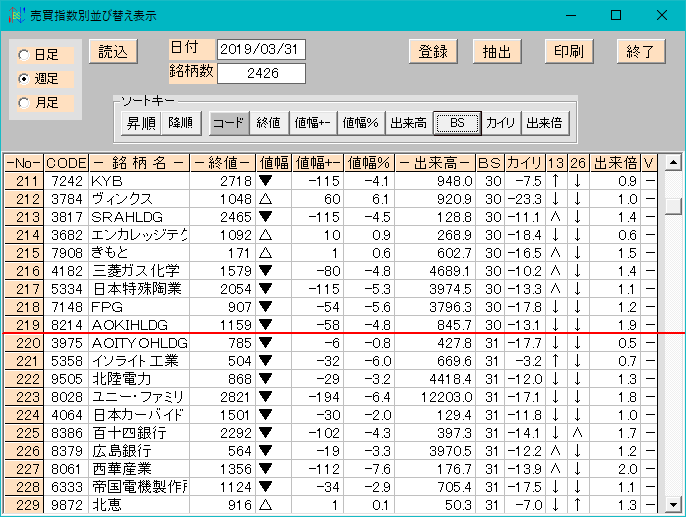Click the 銘柄名 column header
This screenshot has width=686, height=517.
139,163
